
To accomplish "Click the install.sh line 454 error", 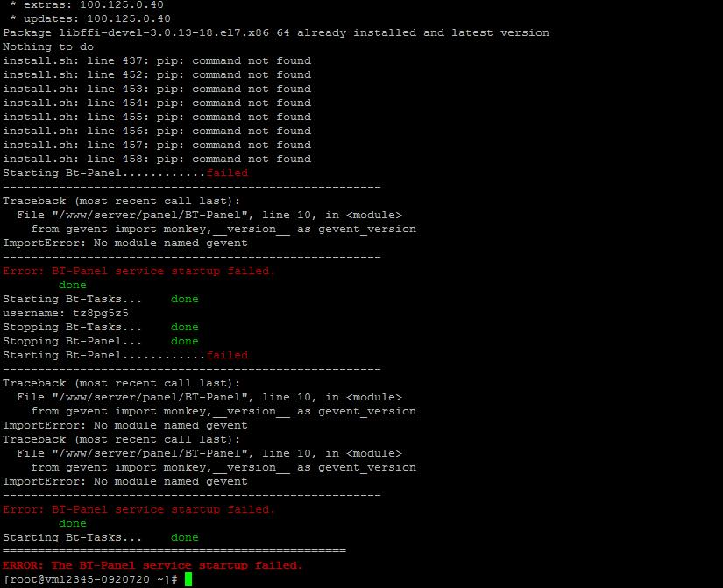I will [x=157, y=103].
